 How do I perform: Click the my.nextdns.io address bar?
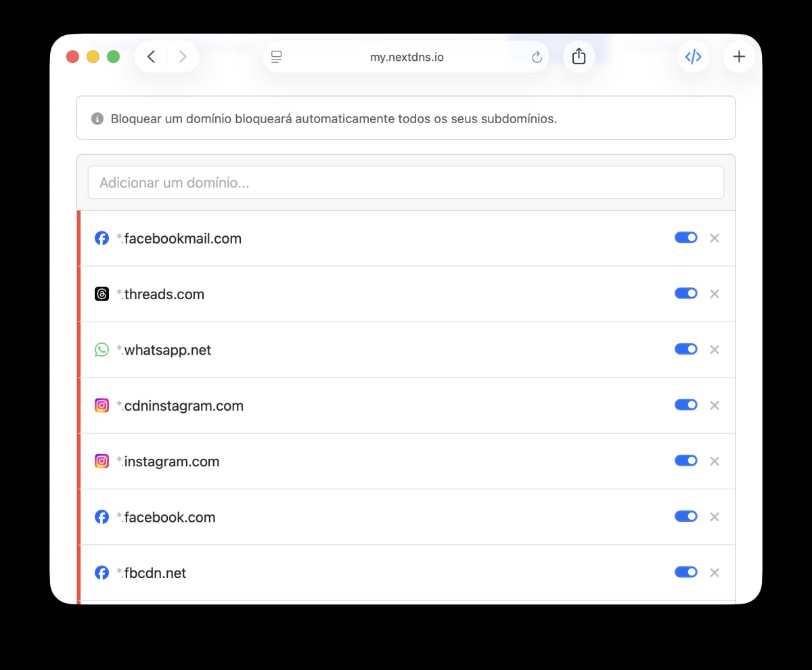pyautogui.click(x=406, y=58)
